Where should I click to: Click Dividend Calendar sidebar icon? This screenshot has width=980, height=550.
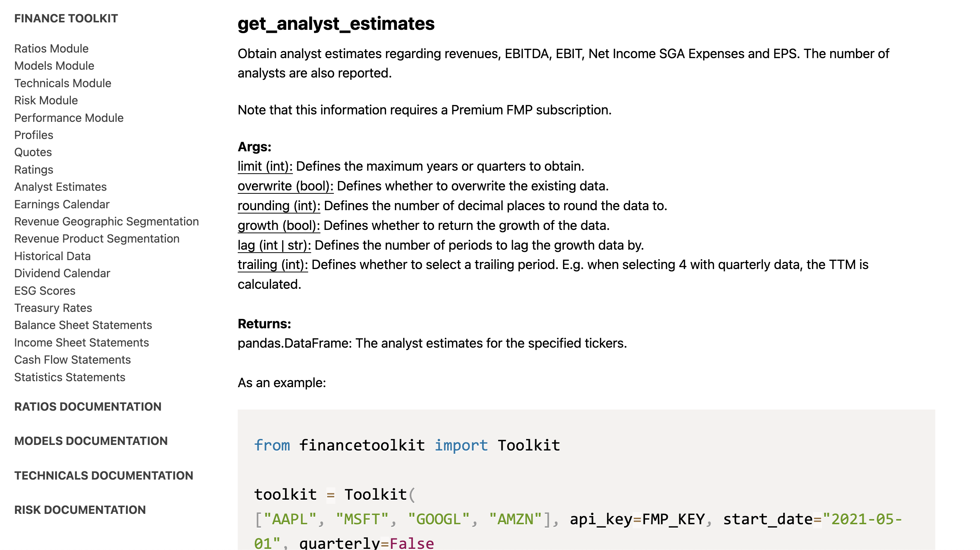pyautogui.click(x=62, y=273)
